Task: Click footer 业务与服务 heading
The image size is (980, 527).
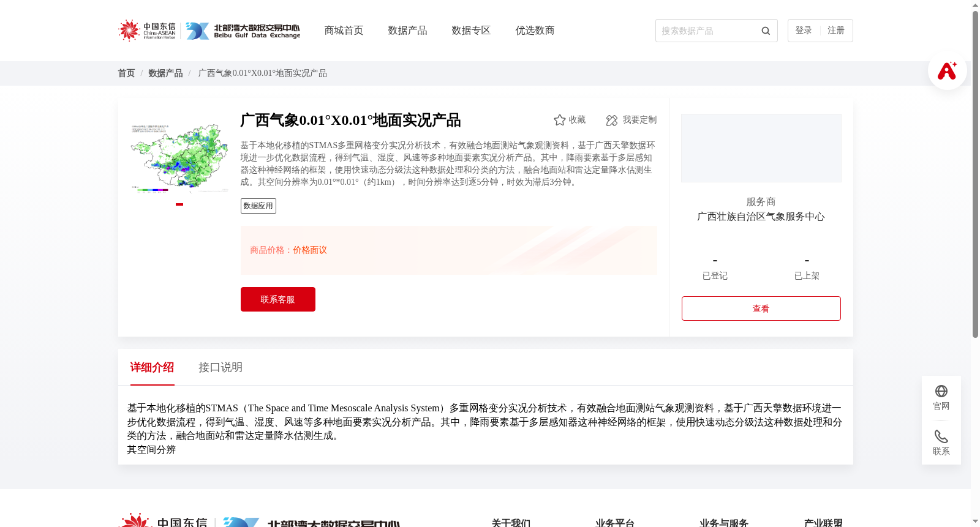Action: [x=724, y=523]
